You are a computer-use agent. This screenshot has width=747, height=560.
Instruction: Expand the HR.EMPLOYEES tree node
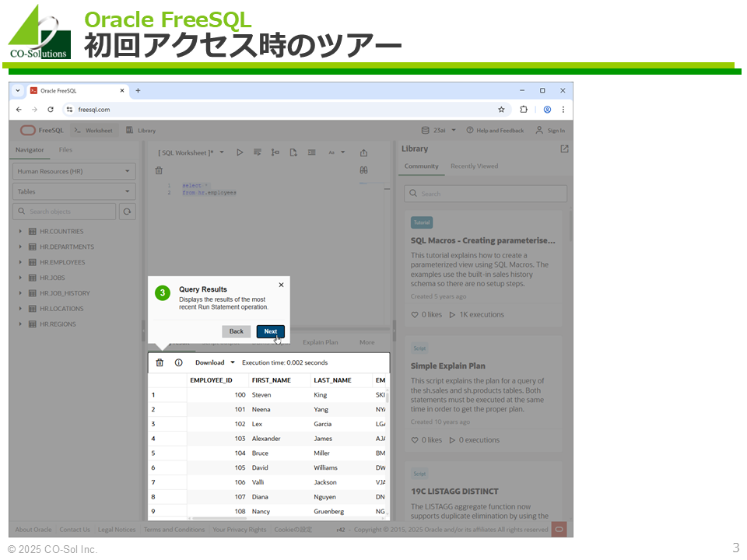[x=20, y=262]
